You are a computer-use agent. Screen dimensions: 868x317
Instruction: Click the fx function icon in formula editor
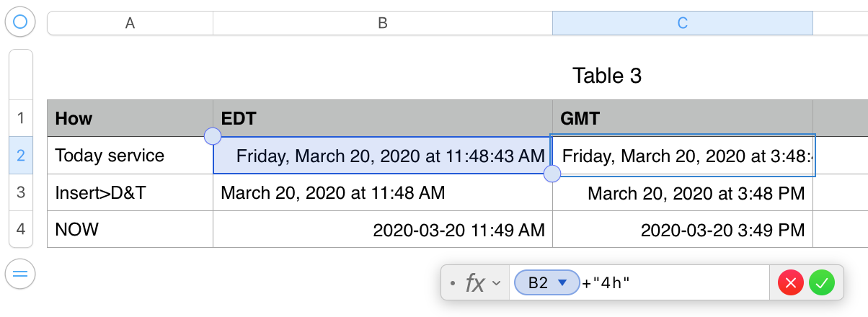coord(475,283)
